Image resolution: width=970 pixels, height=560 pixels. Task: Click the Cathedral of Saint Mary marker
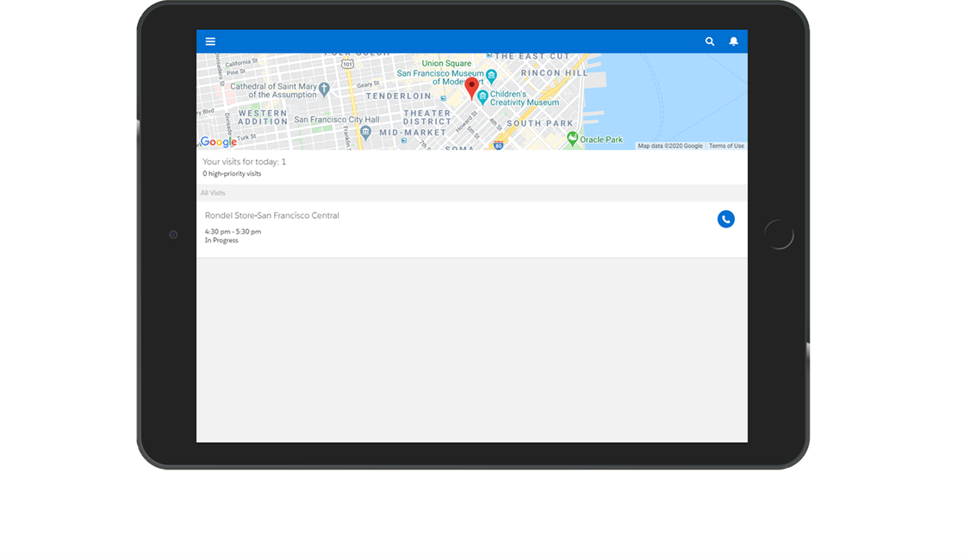click(324, 90)
